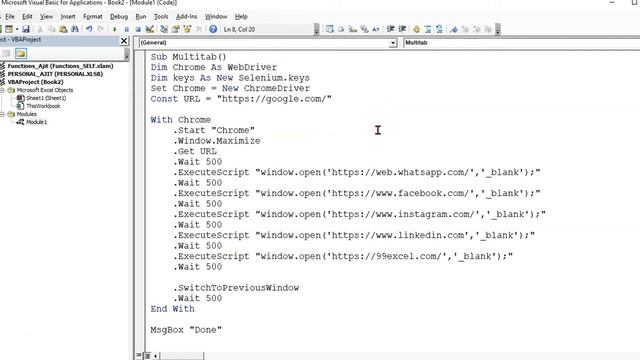
Task: Click the Parameter Info icon
Action: click(x=364, y=29)
